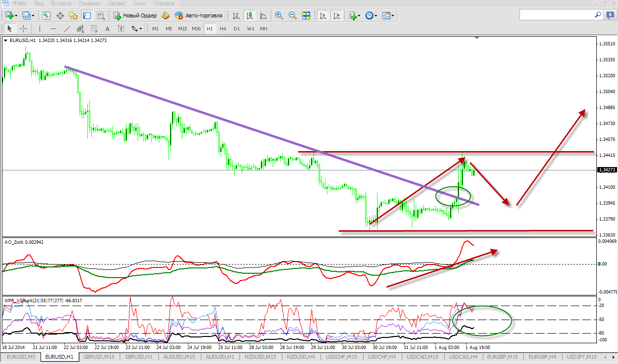
Task: Toggle the chart shift button
Action: (337, 15)
